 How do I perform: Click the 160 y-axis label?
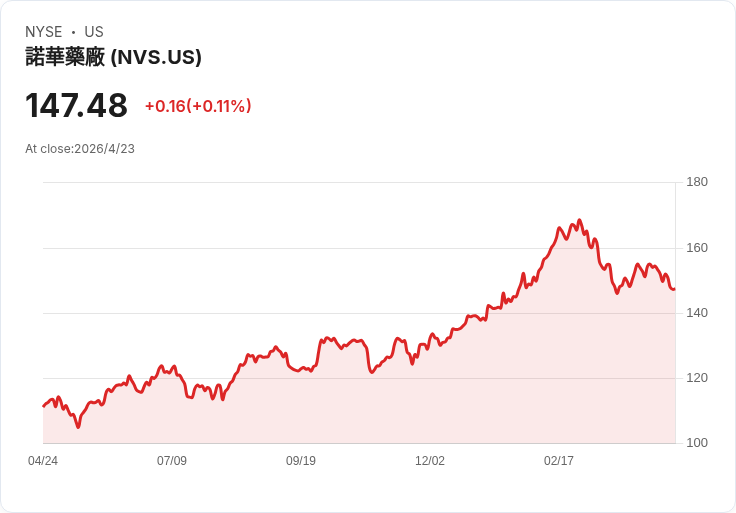click(697, 248)
